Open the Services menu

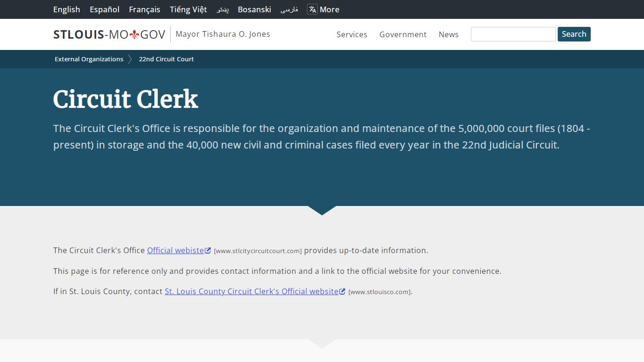[352, 34]
